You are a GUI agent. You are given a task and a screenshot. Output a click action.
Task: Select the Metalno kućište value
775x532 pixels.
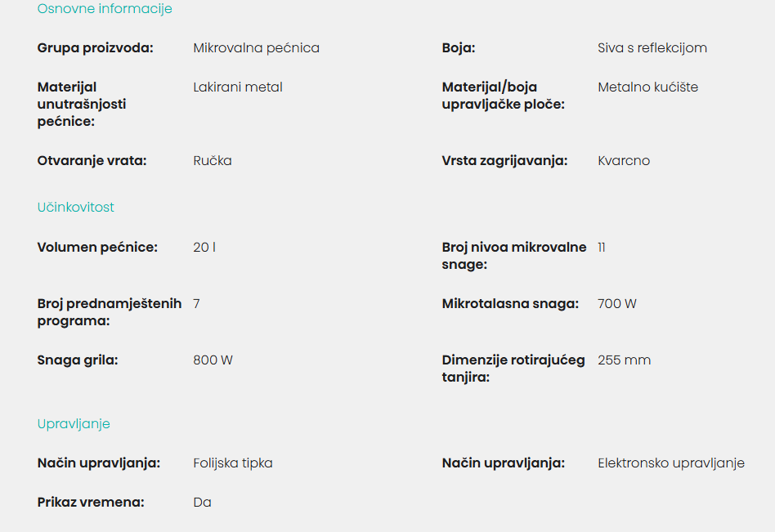648,87
